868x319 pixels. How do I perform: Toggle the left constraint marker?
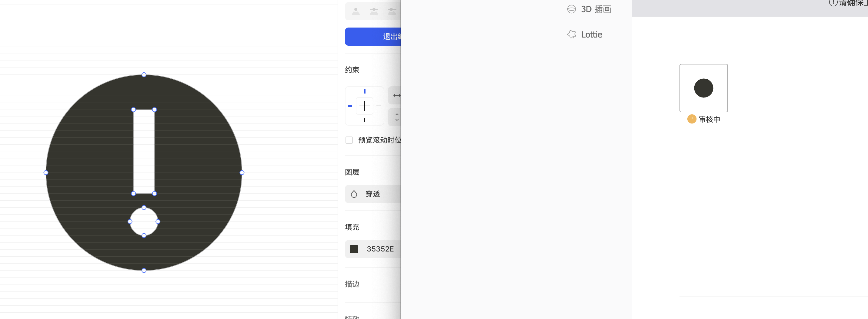(x=350, y=106)
